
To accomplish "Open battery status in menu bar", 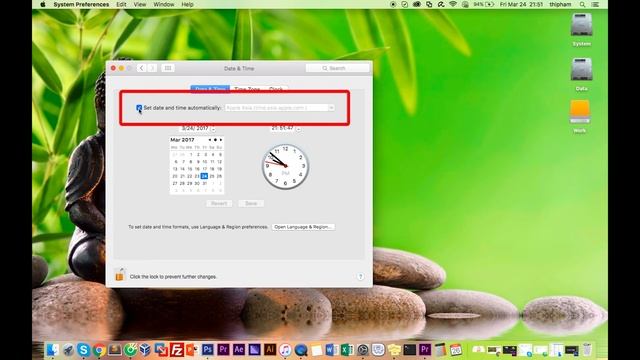I will 484,4.
